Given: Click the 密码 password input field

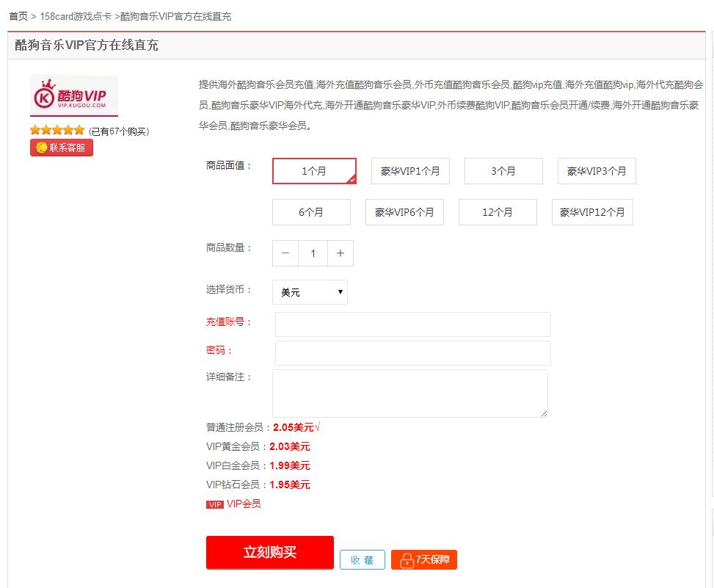Looking at the screenshot, I should click(413, 353).
